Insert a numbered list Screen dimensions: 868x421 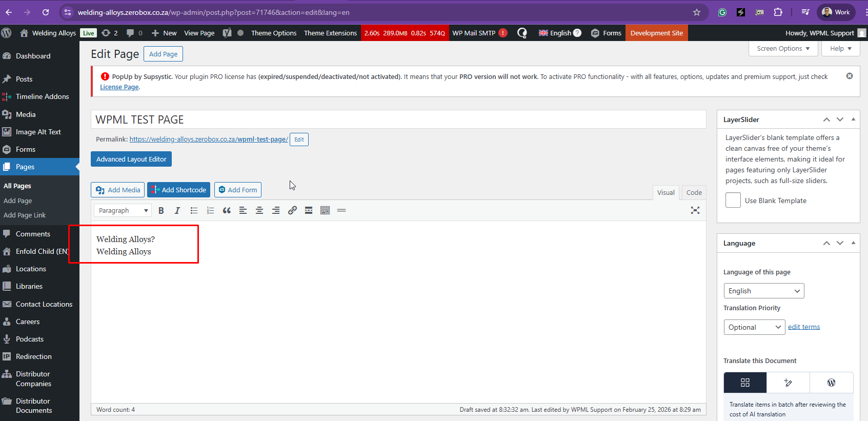pyautogui.click(x=210, y=210)
